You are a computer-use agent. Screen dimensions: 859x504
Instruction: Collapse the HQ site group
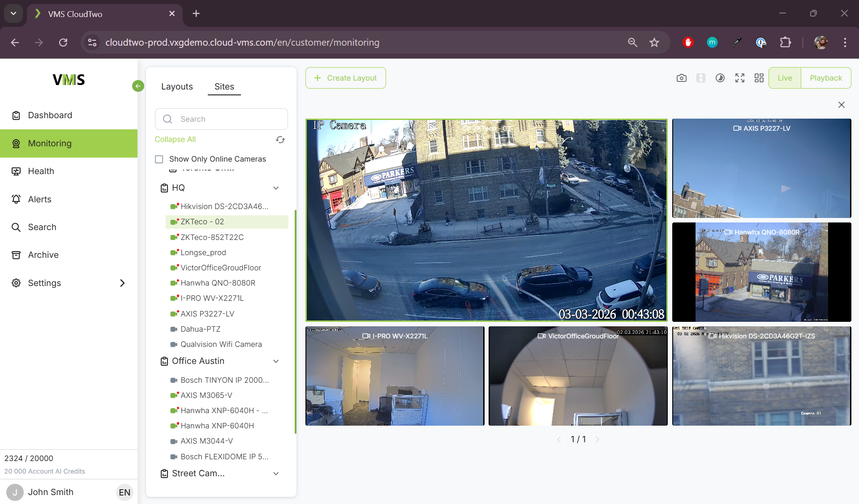click(276, 188)
